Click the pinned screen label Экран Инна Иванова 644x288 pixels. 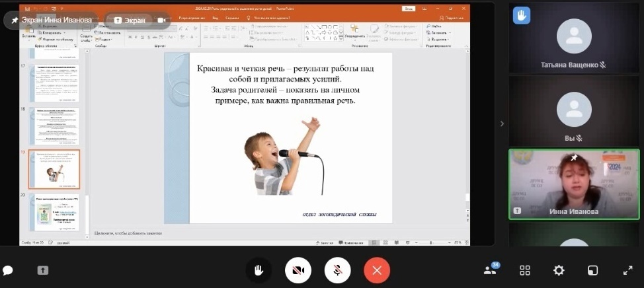coord(52,20)
